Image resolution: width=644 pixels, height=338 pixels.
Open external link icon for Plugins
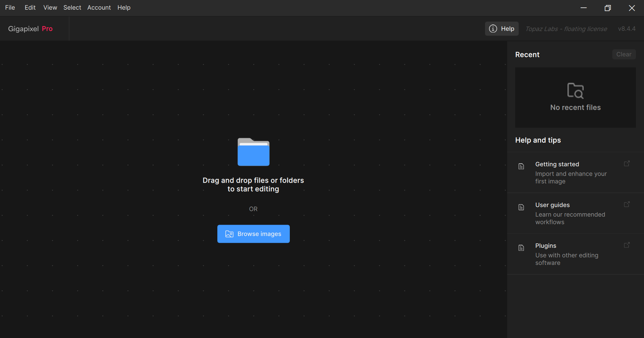(627, 245)
